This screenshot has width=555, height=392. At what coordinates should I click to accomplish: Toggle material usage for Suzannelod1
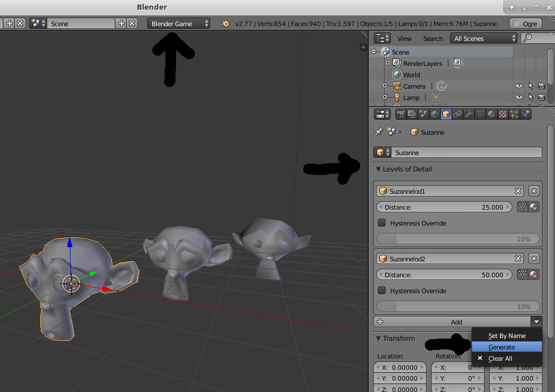534,207
